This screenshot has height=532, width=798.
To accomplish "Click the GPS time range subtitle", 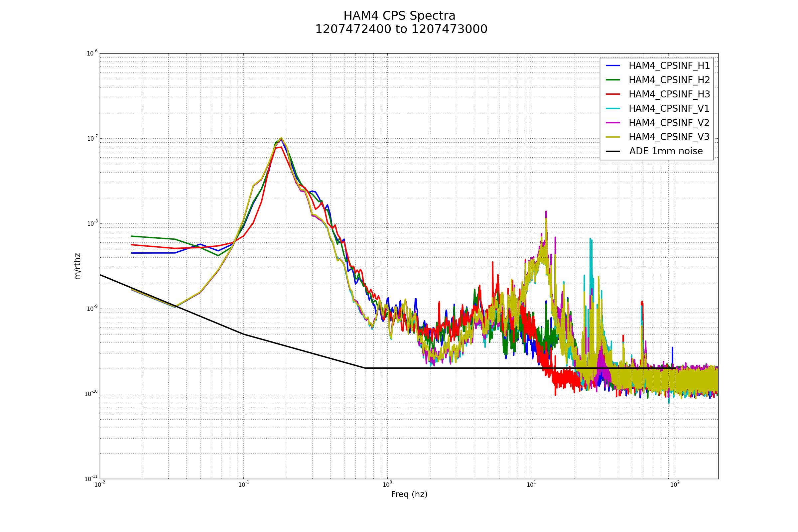I will pyautogui.click(x=401, y=29).
